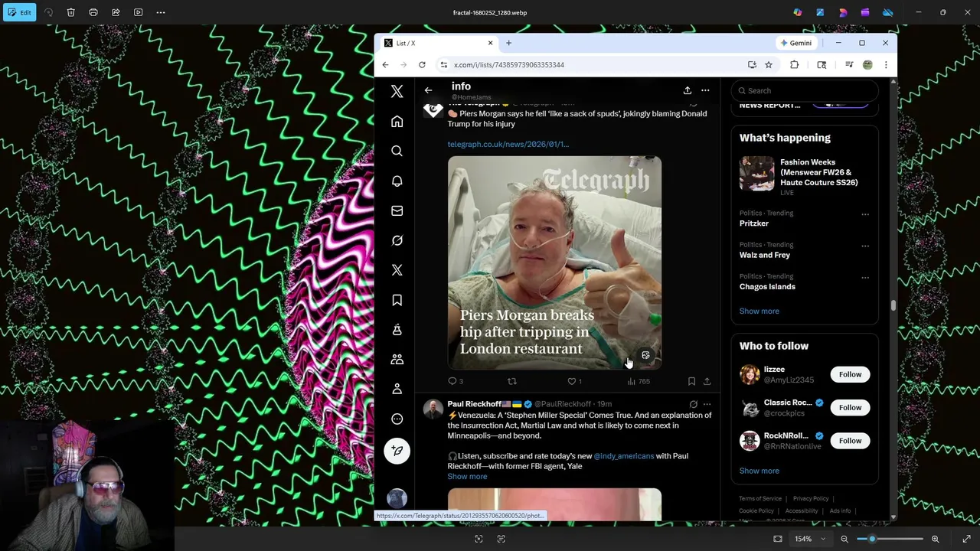Follow Classic Roc... account
The image size is (980, 551).
click(850, 408)
